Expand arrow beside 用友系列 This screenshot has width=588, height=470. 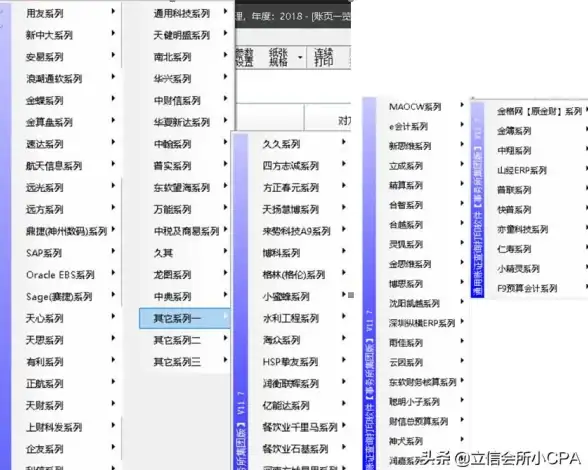click(113, 12)
